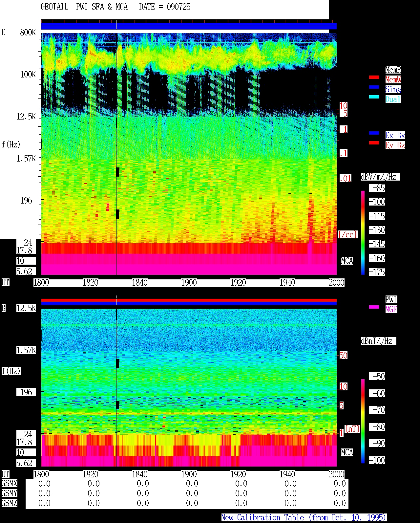Viewport: 420px width, 523px height.
Task: Click the blue Sing legend swatch
Action: click(x=374, y=87)
